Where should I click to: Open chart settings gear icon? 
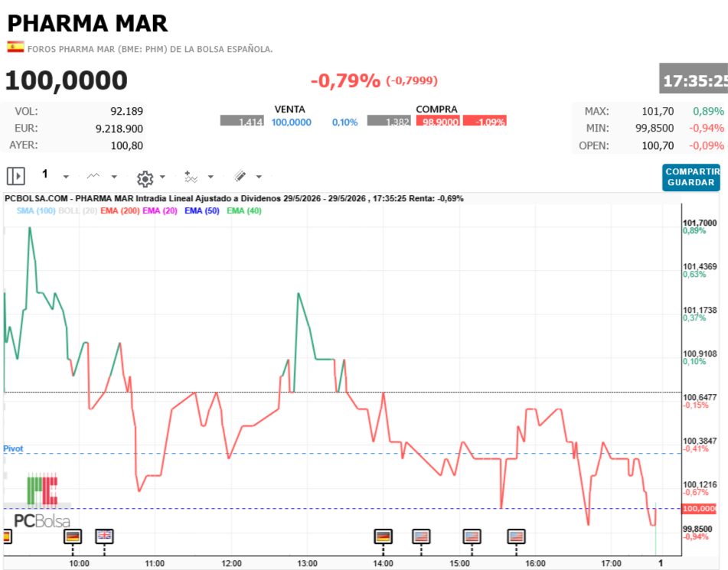[145, 178]
